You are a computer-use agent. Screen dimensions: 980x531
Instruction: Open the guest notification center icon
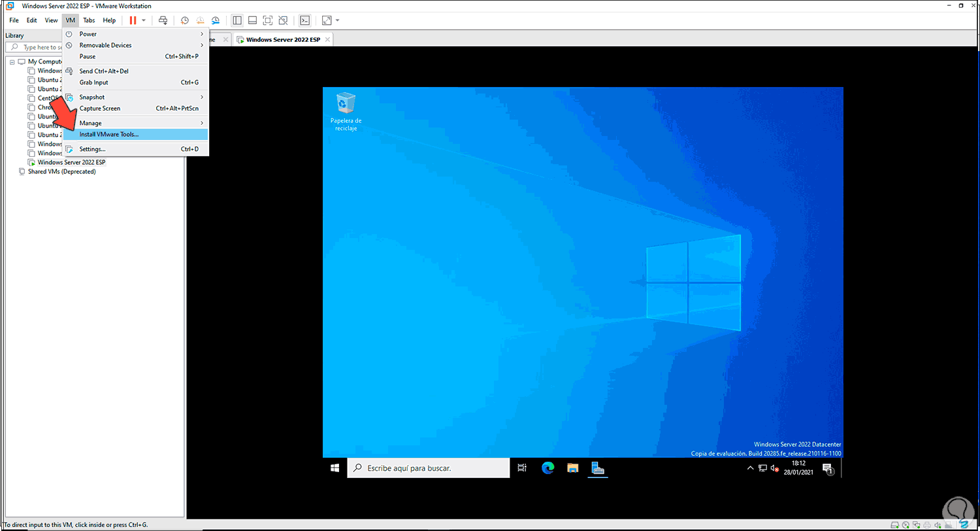(x=827, y=468)
